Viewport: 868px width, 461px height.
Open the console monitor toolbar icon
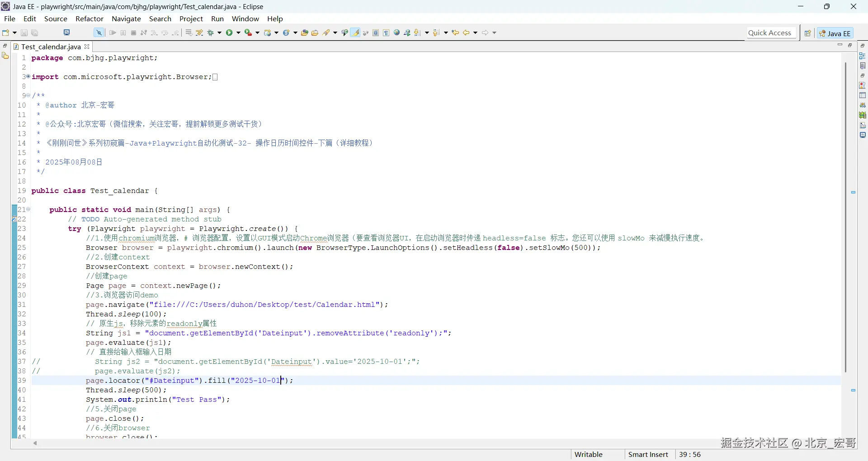point(67,33)
